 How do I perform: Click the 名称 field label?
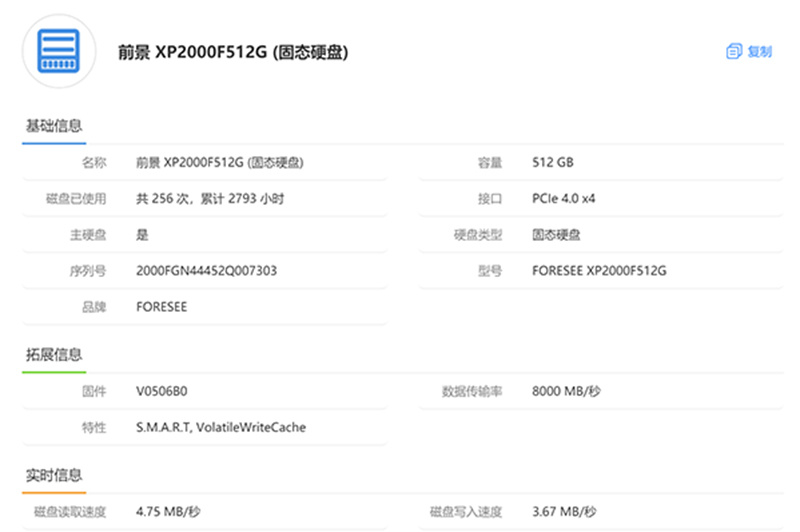pos(94,162)
